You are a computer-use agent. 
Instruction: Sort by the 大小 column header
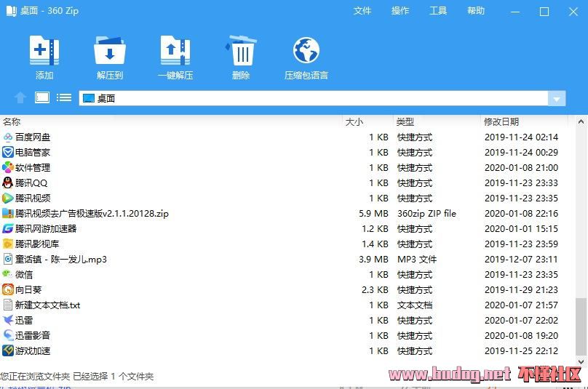click(354, 122)
